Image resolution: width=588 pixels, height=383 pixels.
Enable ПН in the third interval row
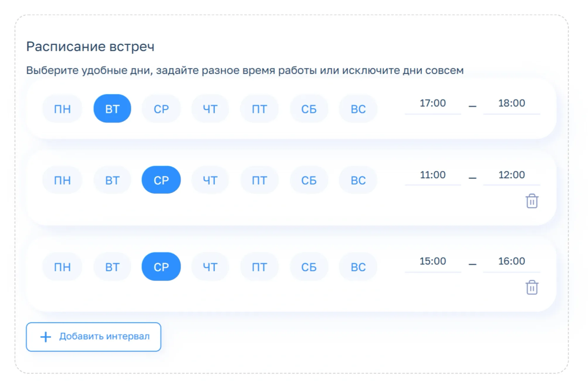tap(62, 267)
